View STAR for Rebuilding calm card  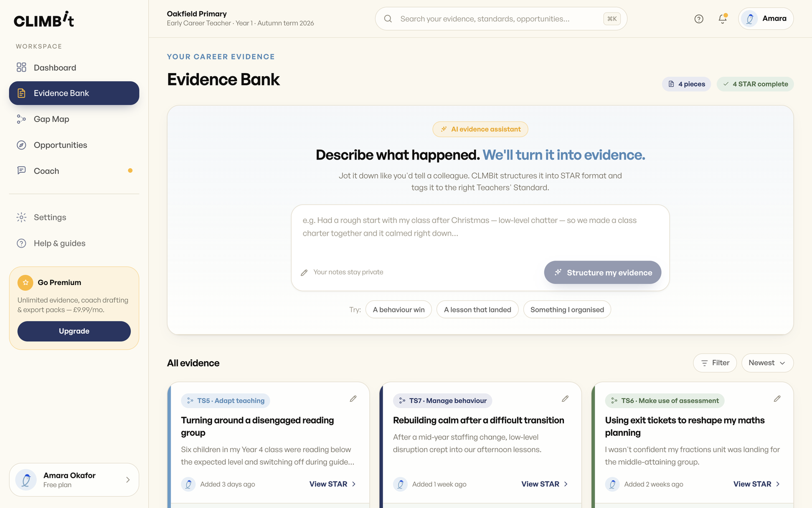545,484
